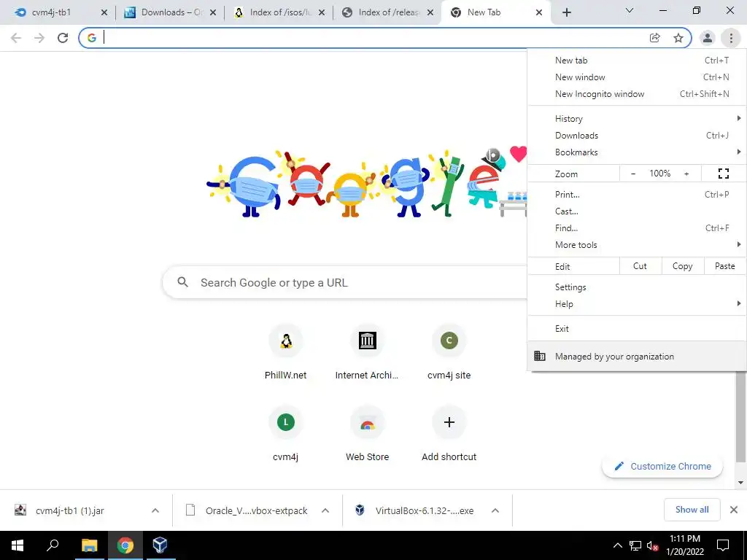747x560 pixels.
Task: Reload the current page
Action: (63, 38)
